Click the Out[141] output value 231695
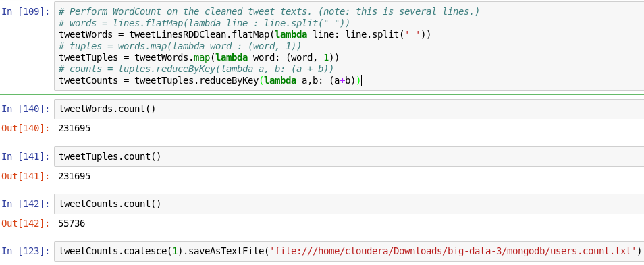This screenshot has width=644, height=265. pyautogui.click(x=74, y=177)
